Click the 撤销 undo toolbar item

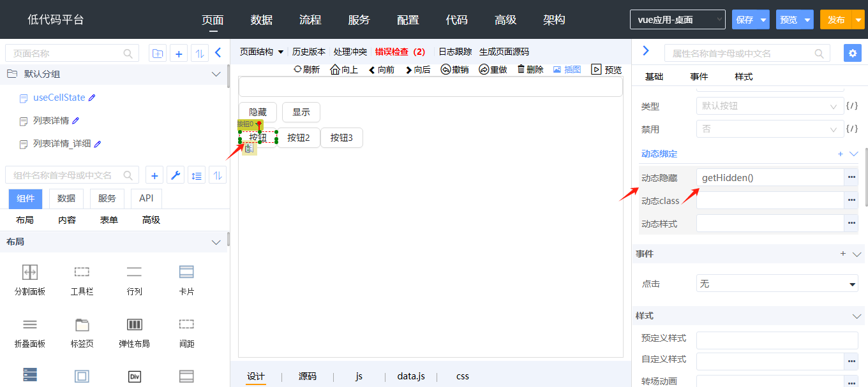click(x=454, y=69)
